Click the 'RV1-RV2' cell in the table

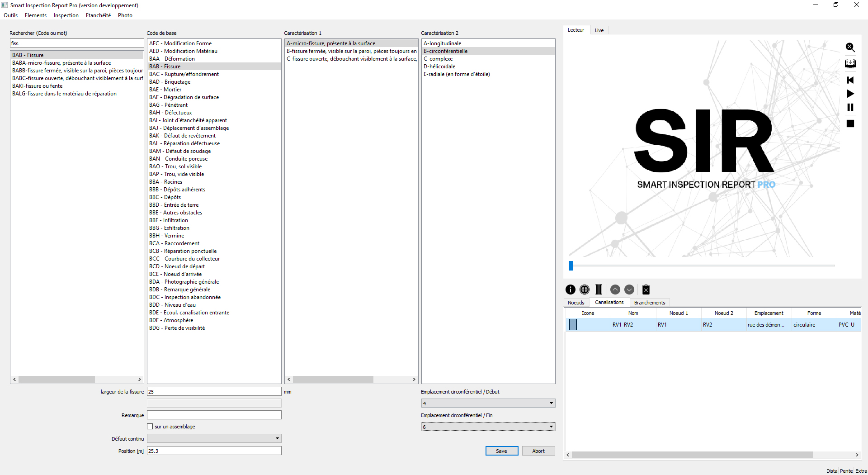[633, 325]
